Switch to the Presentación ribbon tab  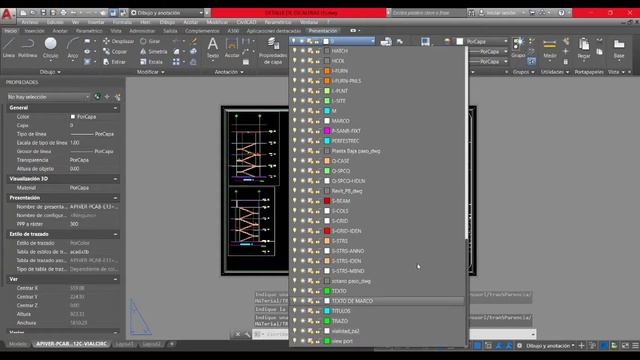tap(323, 31)
